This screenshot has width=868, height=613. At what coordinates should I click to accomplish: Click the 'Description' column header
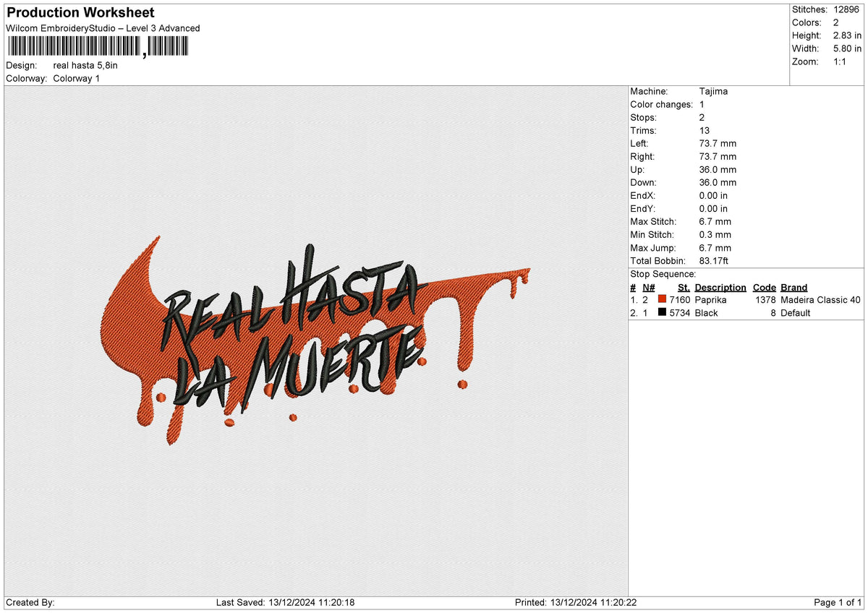[720, 287]
